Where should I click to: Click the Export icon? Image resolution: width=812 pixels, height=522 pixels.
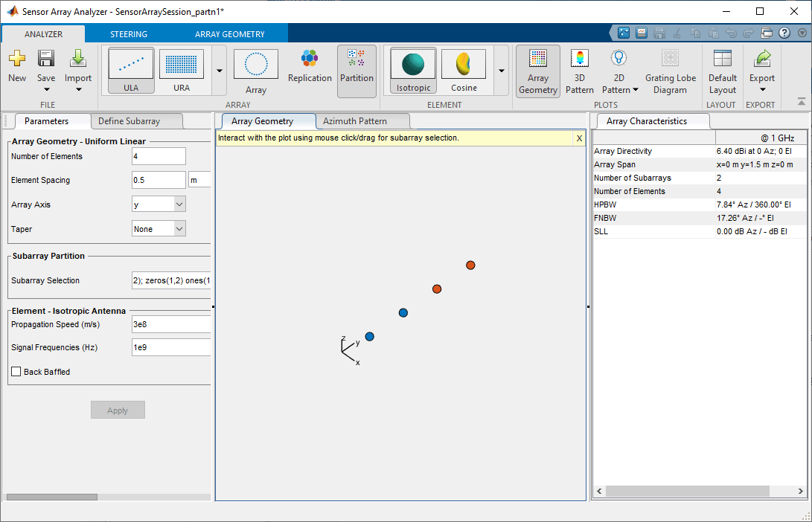pyautogui.click(x=762, y=59)
